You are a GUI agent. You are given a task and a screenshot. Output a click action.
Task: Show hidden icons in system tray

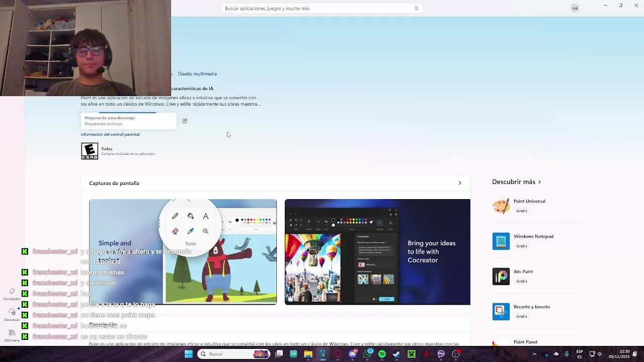pyautogui.click(x=534, y=354)
